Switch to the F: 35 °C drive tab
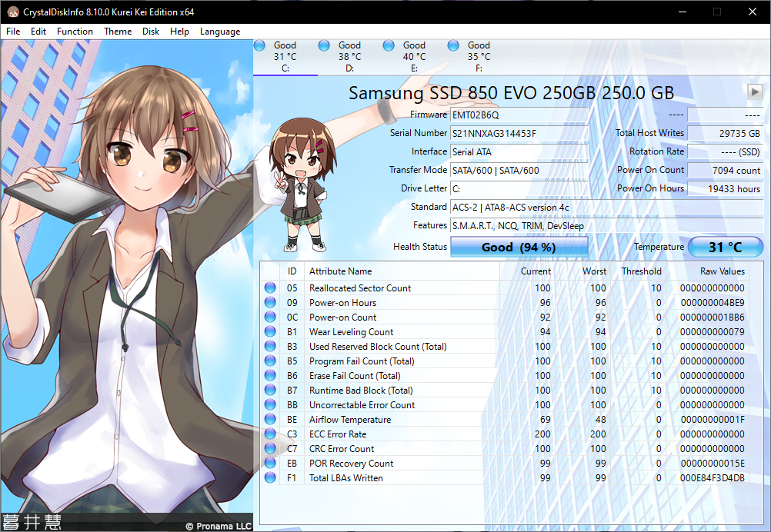The image size is (771, 532). coord(479,56)
